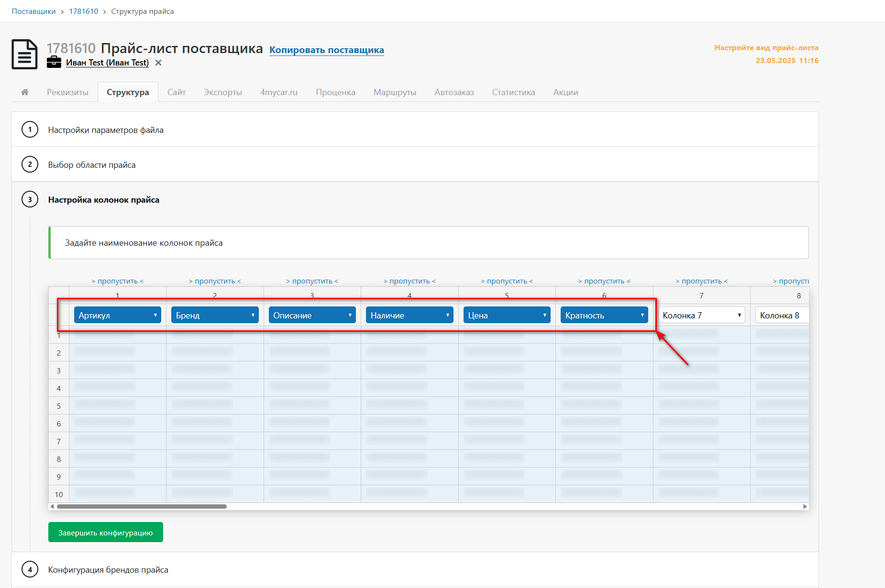Skip column 6 via пропустить link
885x588 pixels.
pos(604,281)
